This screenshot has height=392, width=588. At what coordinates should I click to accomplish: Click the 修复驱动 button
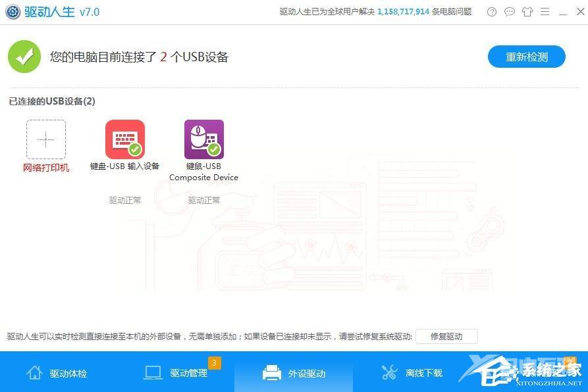[x=446, y=336]
